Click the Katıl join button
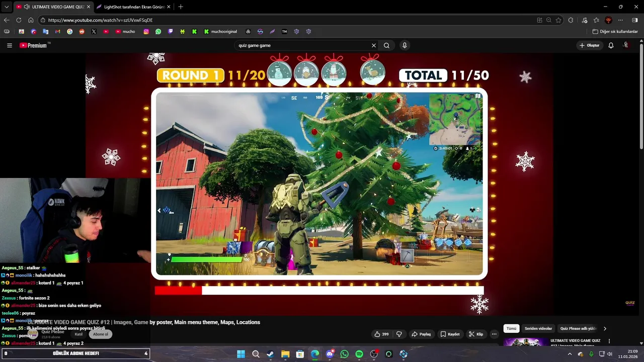 point(78,334)
